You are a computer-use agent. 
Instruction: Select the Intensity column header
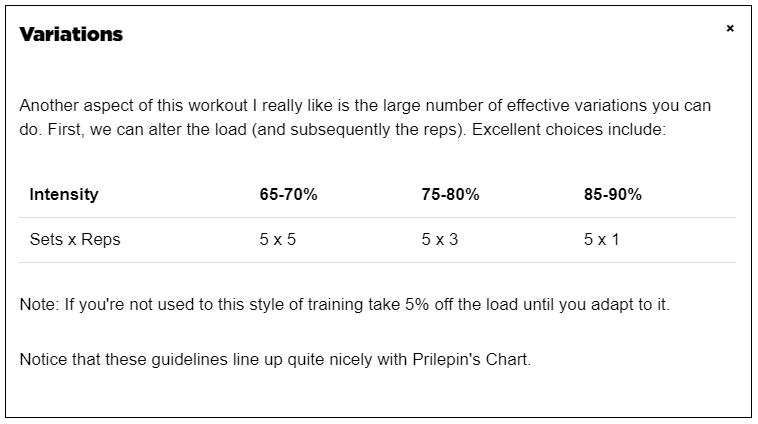pyautogui.click(x=64, y=194)
